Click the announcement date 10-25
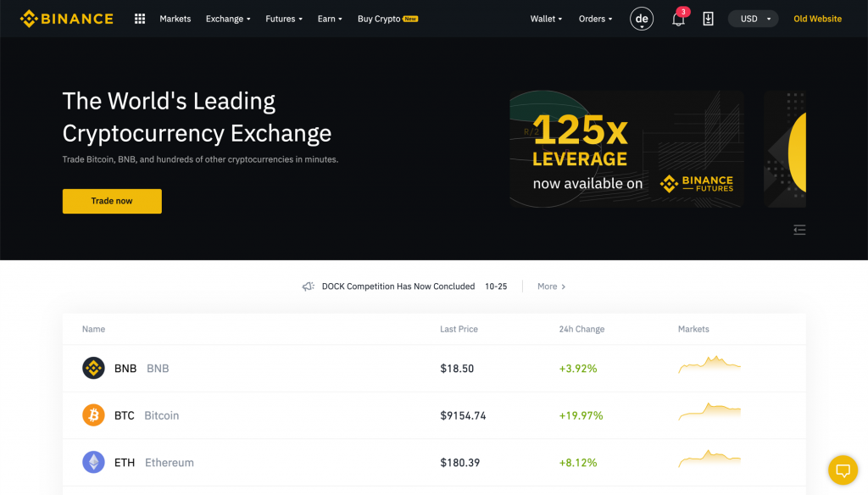Screen dimensions: 868x495 tap(496, 286)
